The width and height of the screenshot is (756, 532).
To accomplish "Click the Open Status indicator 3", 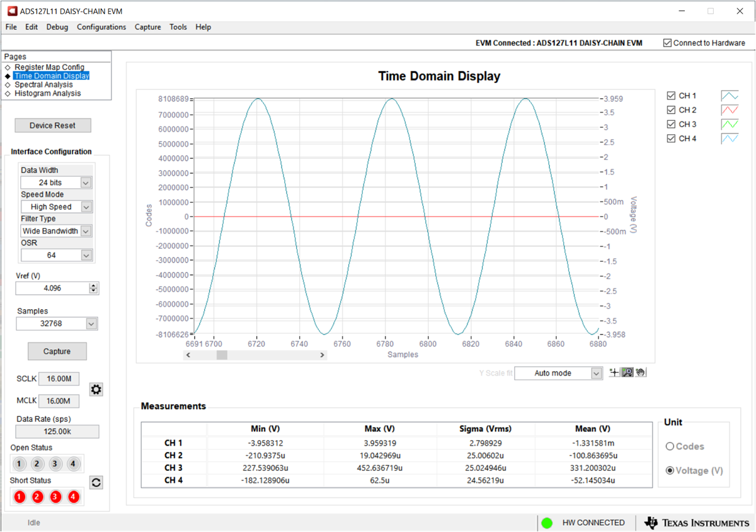I will 56,463.
